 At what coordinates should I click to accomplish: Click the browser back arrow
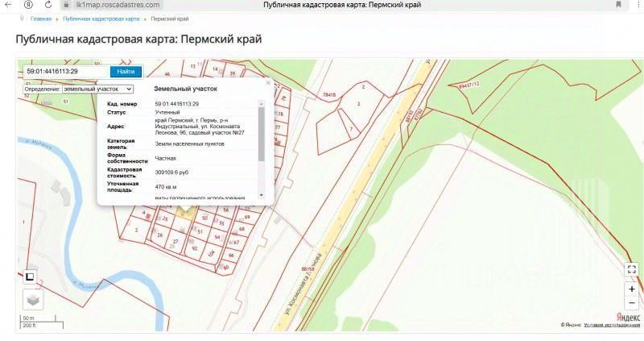tap(8, 5)
